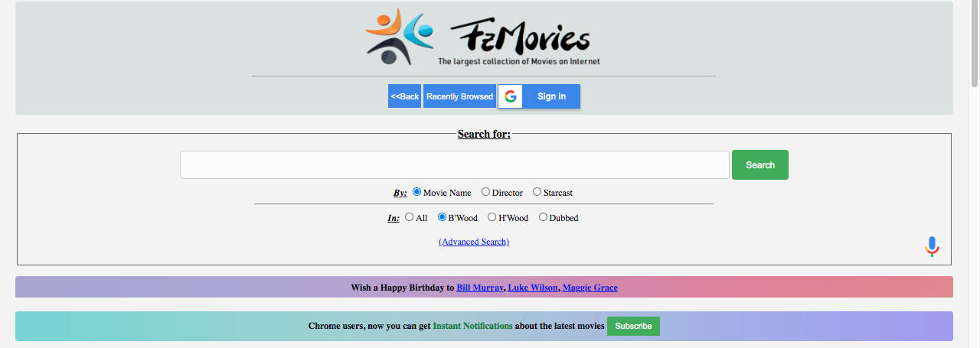Select the Starcast radio button
The width and height of the screenshot is (980, 348).
[537, 192]
